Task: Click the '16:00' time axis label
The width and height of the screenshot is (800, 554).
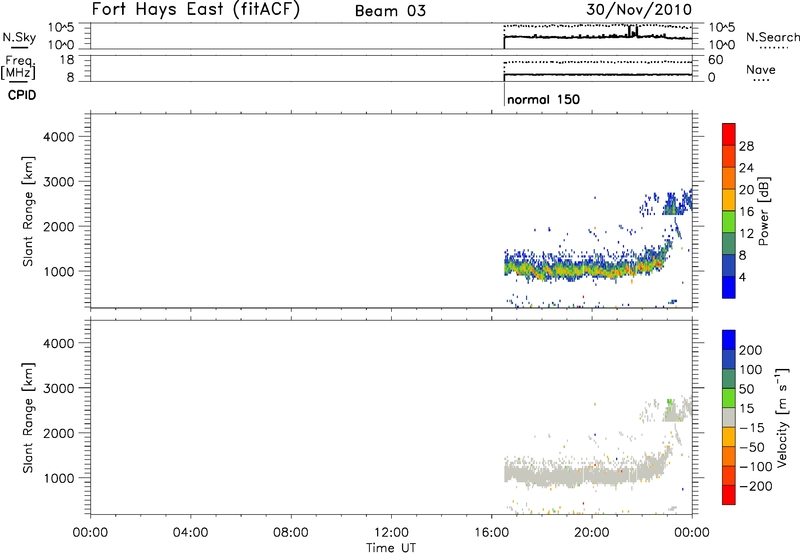Action: tap(492, 533)
